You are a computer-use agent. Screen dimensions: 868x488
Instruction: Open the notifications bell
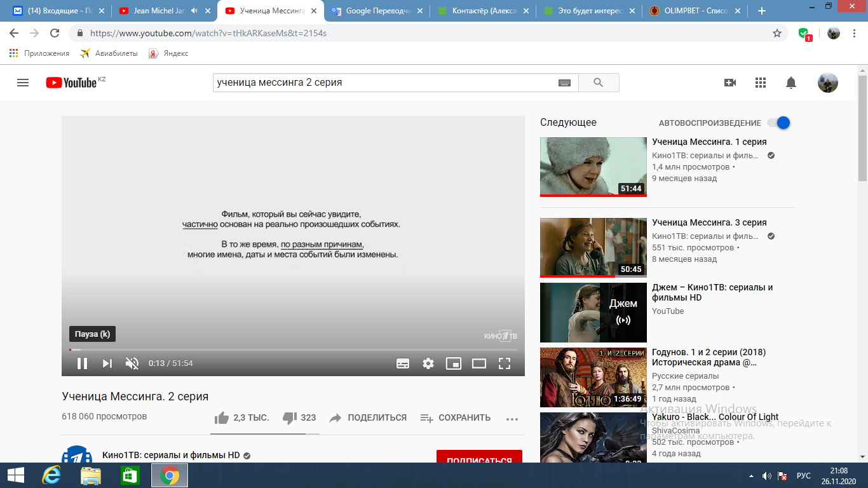tap(791, 83)
